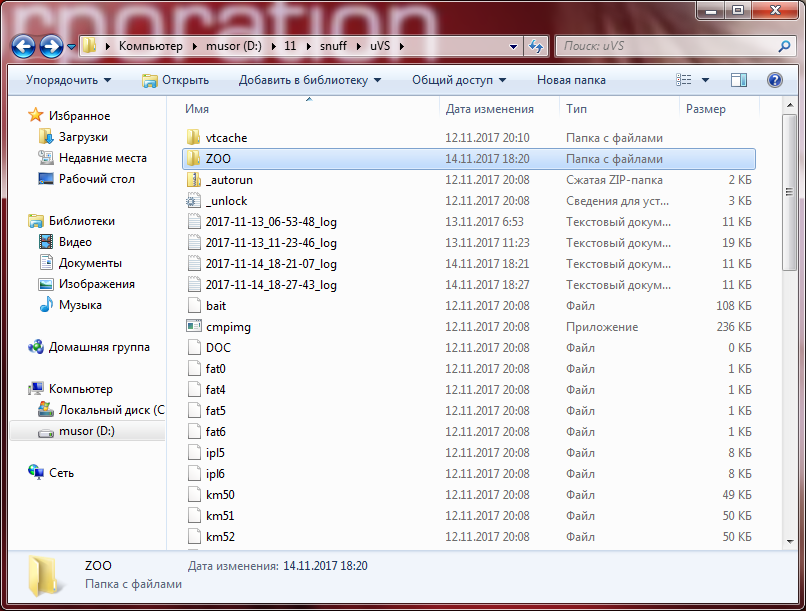Open the vtcache folder
806x614 pixels.
click(226, 138)
